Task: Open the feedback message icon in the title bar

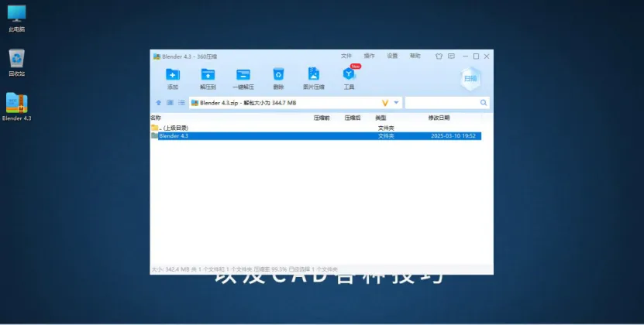Action: [451, 56]
